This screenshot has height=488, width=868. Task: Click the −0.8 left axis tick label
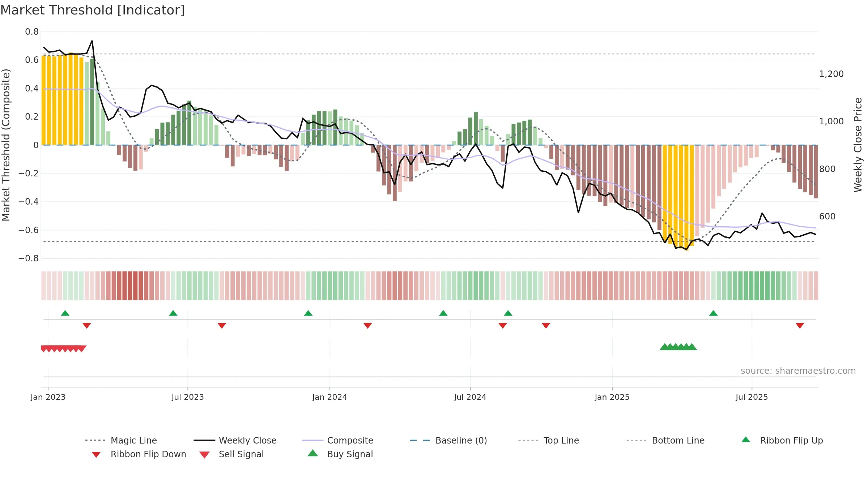(29, 258)
